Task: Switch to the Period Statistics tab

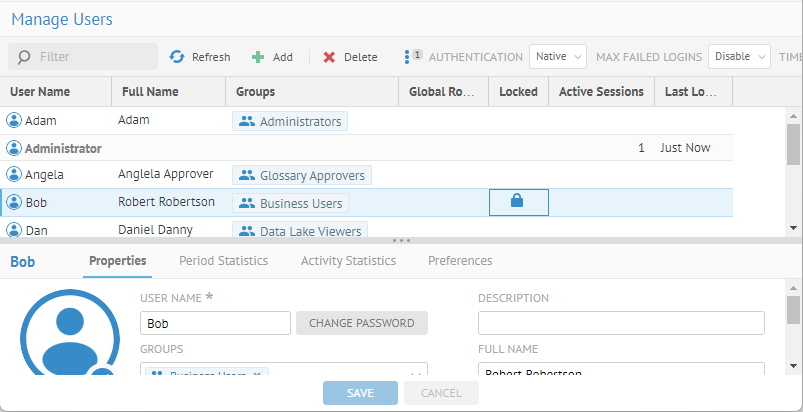Action: tap(223, 261)
